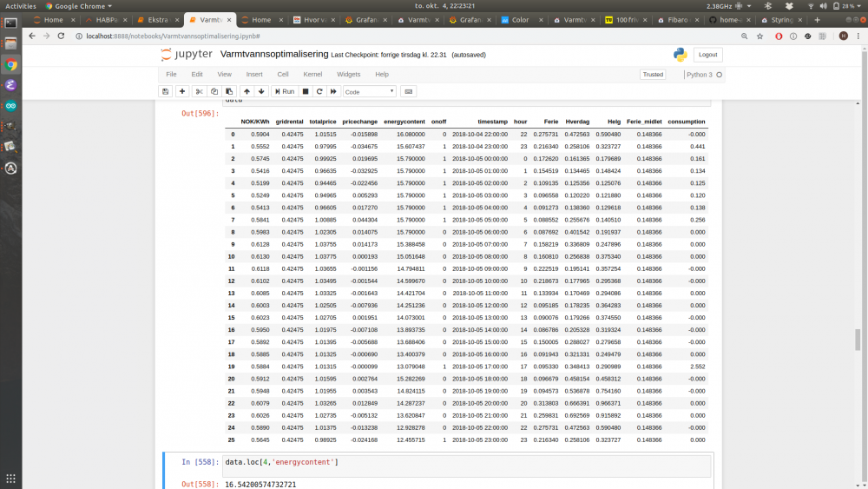Click the browser address bar
This screenshot has height=489, width=868.
407,36
